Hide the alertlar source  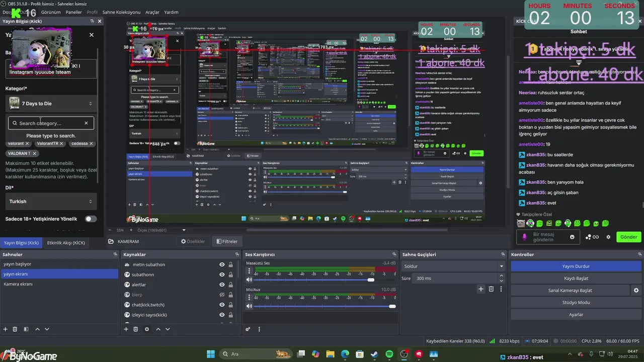coord(222,285)
